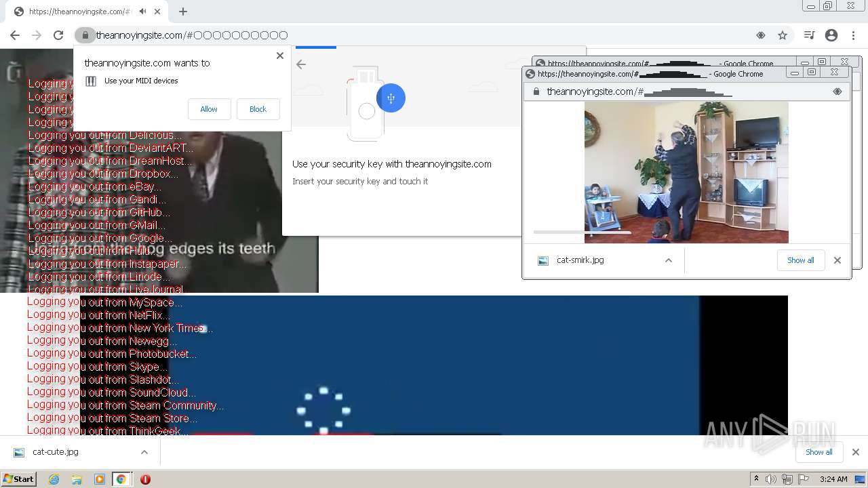
Task: Click 'Use your security key with theannoyingsite.com' heading
Action: coord(392,164)
